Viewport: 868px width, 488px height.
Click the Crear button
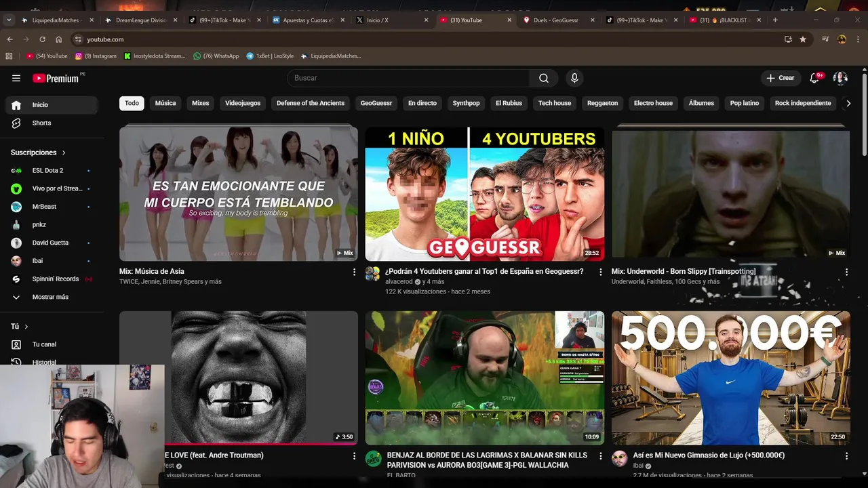(781, 78)
